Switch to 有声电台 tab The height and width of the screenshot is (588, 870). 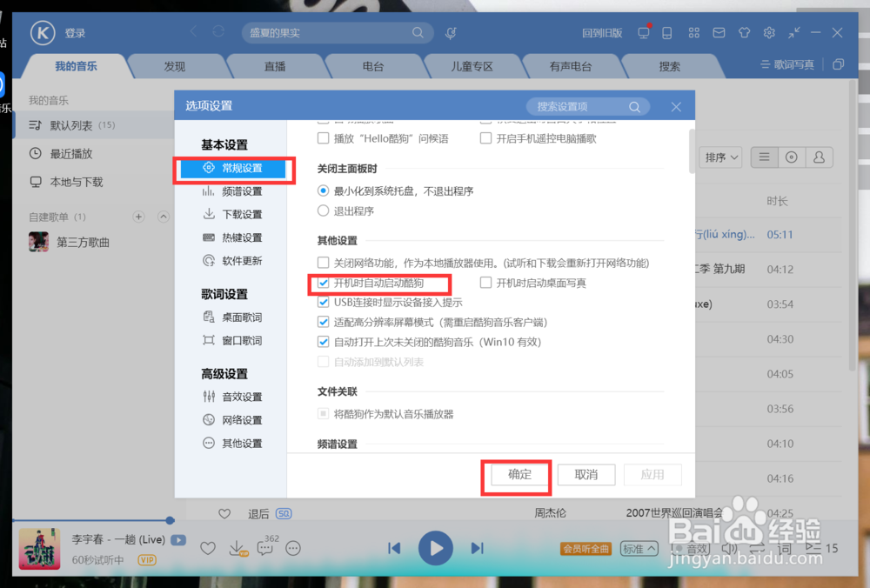click(571, 67)
